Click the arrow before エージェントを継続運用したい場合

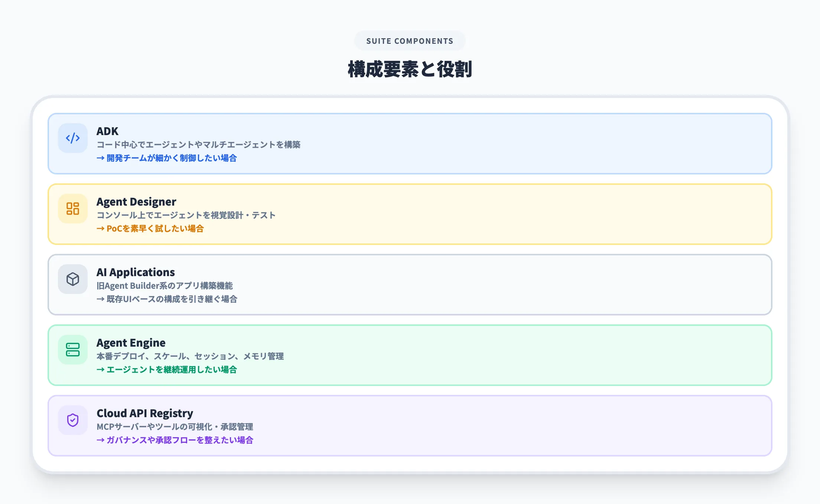(x=100, y=370)
